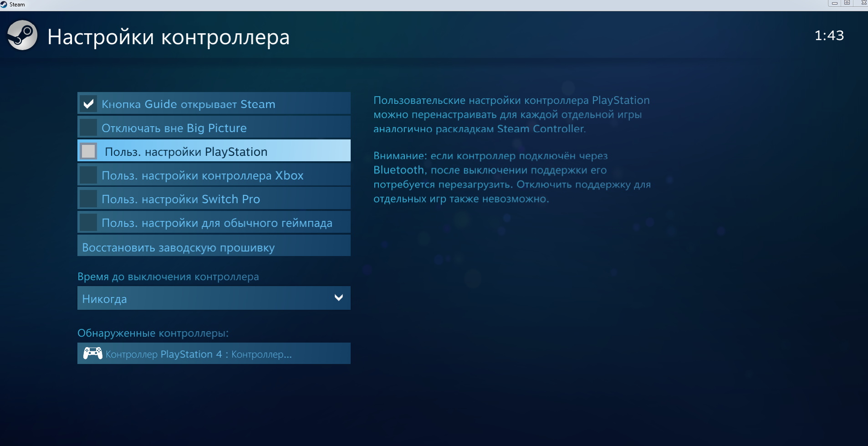
Task: Close the Steam window
Action: pyautogui.click(x=861, y=3)
